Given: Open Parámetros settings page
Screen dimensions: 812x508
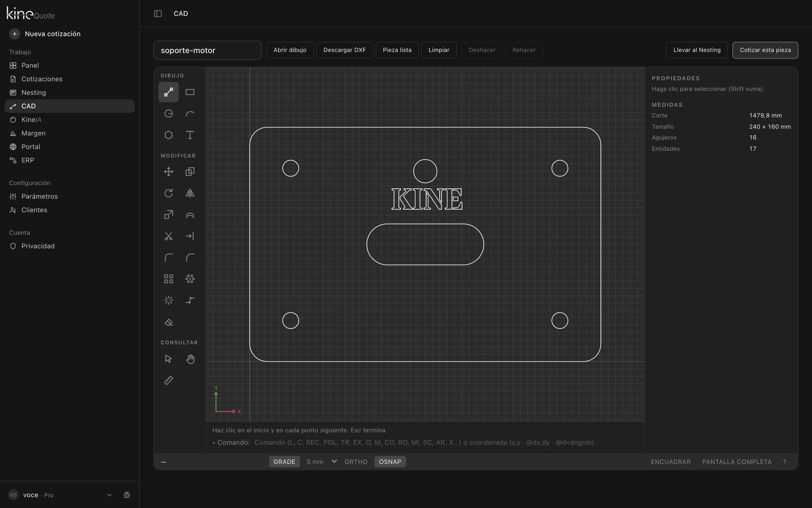Looking at the screenshot, I should pyautogui.click(x=70, y=196).
